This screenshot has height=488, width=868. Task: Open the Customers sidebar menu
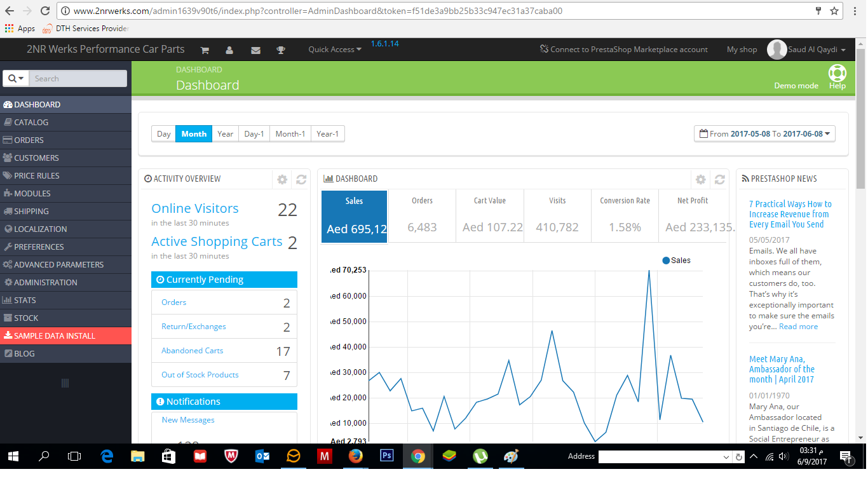pyautogui.click(x=65, y=158)
